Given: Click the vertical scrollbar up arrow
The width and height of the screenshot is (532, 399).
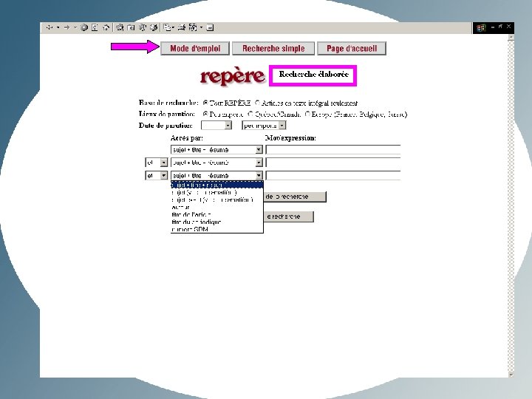Looking at the screenshot, I should click(511, 38).
